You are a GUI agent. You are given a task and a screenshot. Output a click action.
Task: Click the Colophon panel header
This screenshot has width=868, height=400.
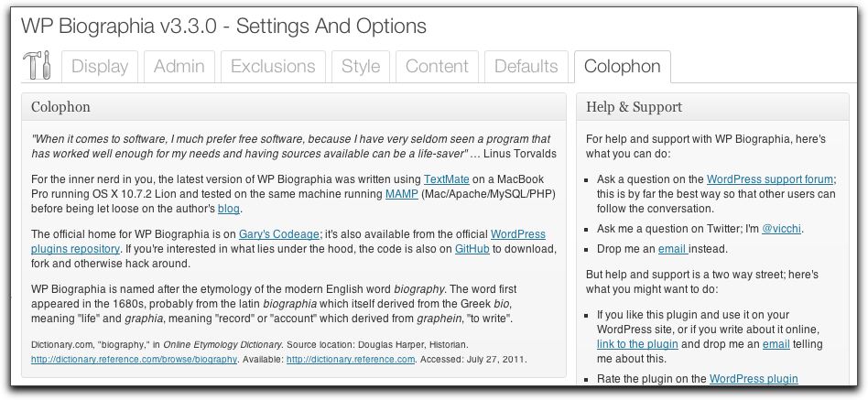tap(294, 106)
